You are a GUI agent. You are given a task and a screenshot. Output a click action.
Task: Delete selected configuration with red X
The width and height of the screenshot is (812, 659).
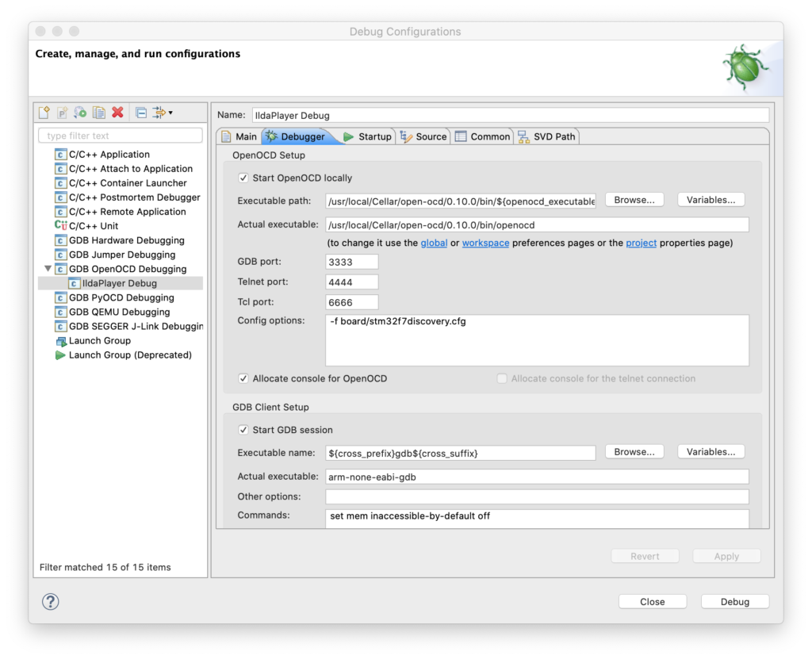[x=117, y=113]
